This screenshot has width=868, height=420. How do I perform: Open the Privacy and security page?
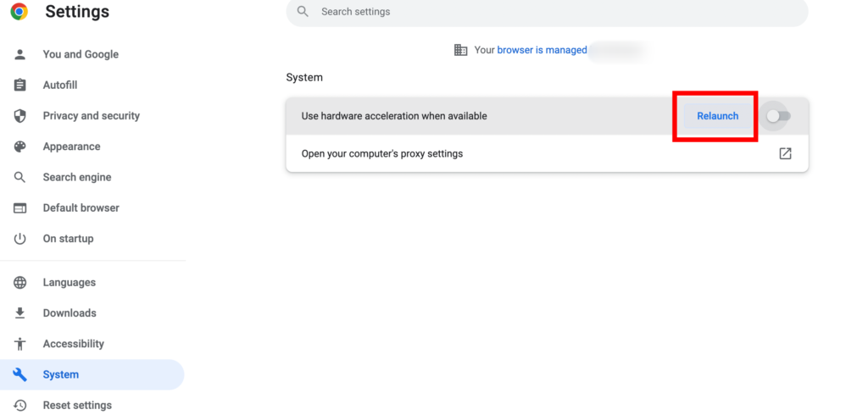tap(92, 116)
